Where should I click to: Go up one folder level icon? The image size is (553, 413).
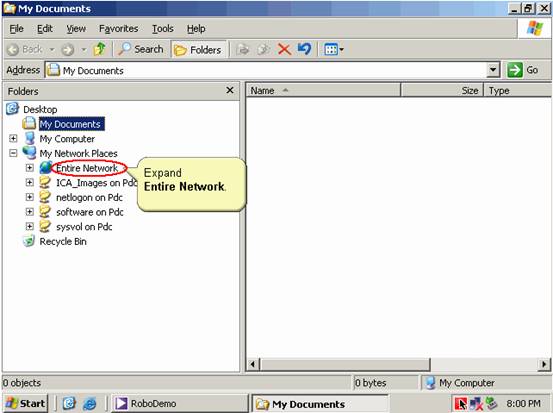point(100,49)
